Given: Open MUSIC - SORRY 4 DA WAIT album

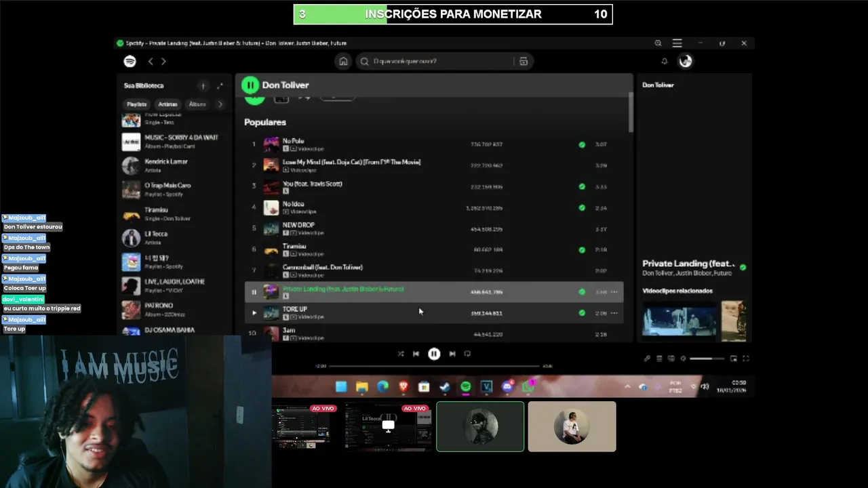Looking at the screenshot, I should 174,141.
